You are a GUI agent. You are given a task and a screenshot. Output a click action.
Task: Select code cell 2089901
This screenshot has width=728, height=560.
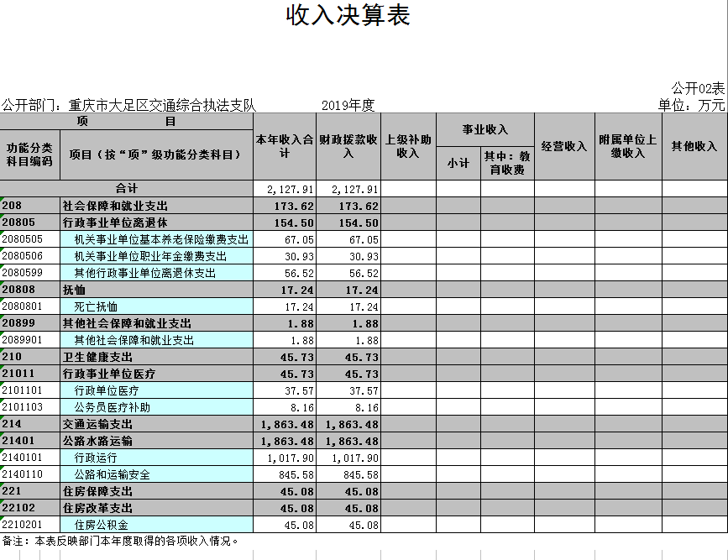click(x=30, y=339)
